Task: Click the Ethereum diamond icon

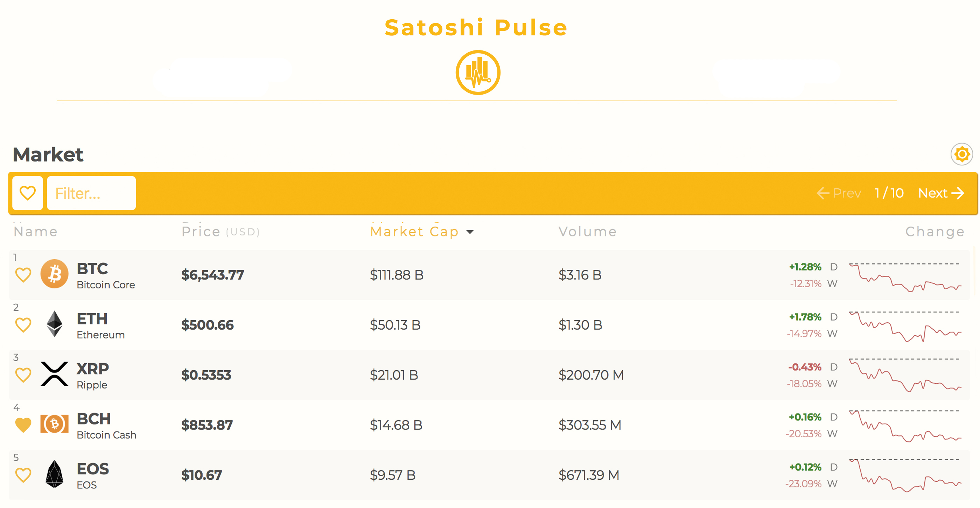Action: click(54, 324)
